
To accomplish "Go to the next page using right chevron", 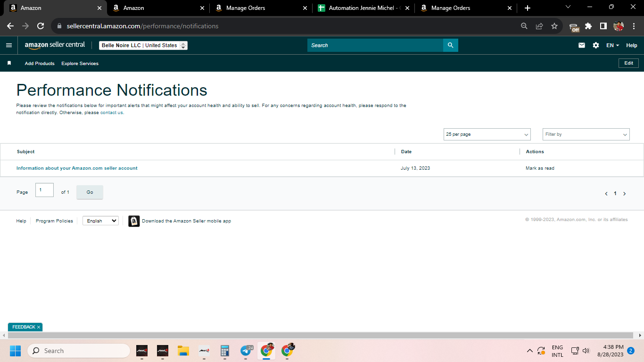I will pos(625,194).
